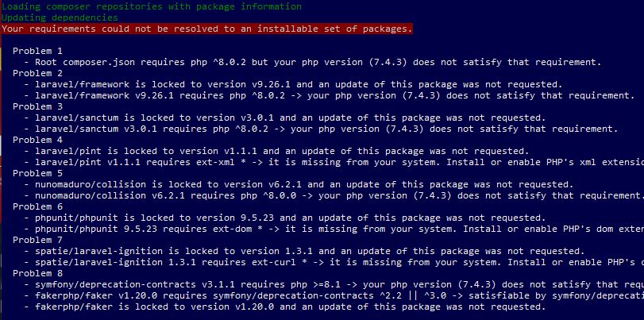Click 'nunomaduro/collision is locked' line
This screenshot has height=320, width=644.
[x=299, y=184]
